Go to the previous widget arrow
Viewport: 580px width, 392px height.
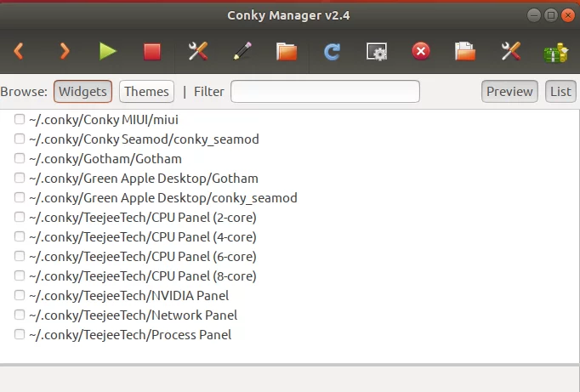tap(19, 51)
